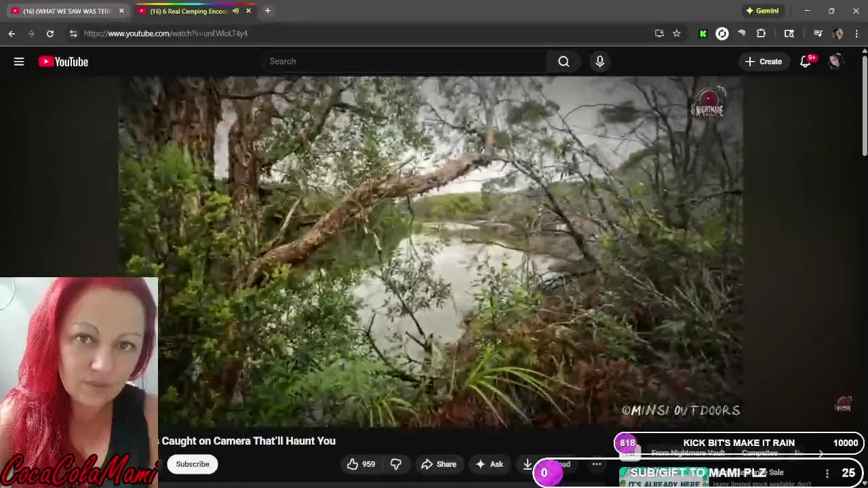Start voice search with the microphone

pyautogui.click(x=599, y=62)
